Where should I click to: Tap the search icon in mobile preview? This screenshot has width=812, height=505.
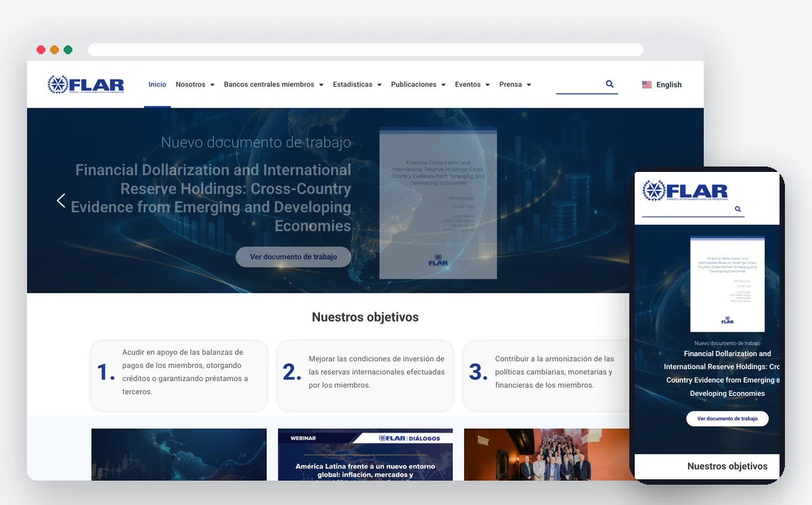pyautogui.click(x=738, y=209)
